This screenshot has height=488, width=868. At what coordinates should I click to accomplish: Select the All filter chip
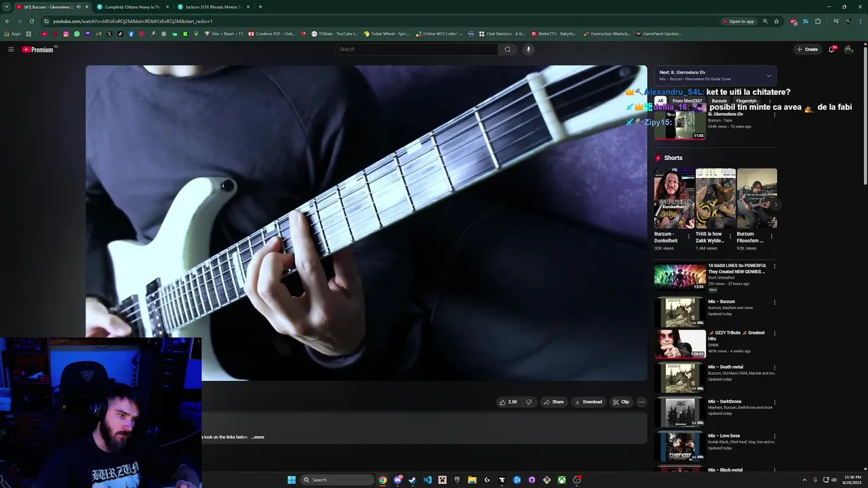(x=660, y=101)
